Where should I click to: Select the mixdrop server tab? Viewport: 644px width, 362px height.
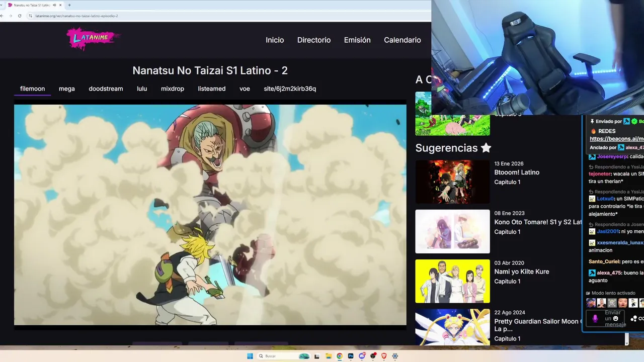(x=173, y=88)
